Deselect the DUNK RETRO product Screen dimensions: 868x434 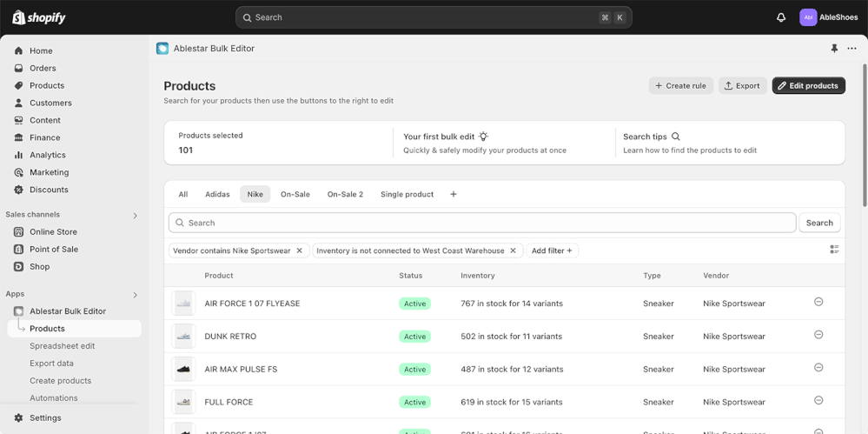click(x=818, y=334)
